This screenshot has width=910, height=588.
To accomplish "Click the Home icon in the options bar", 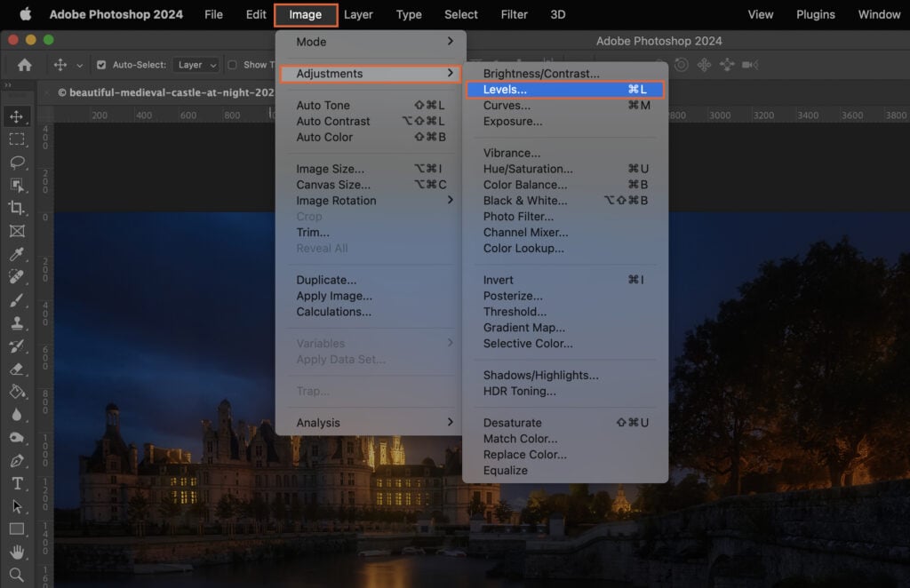I will tap(24, 65).
